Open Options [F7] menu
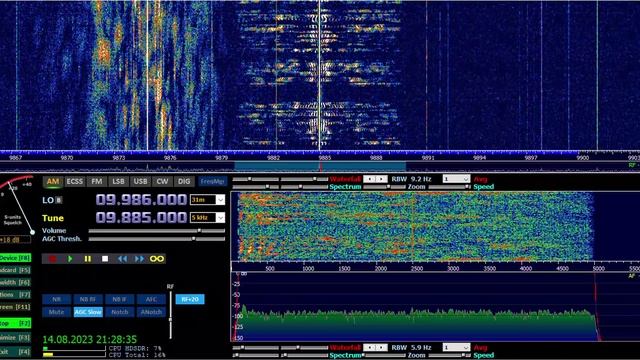The image size is (640, 360). 15,295
